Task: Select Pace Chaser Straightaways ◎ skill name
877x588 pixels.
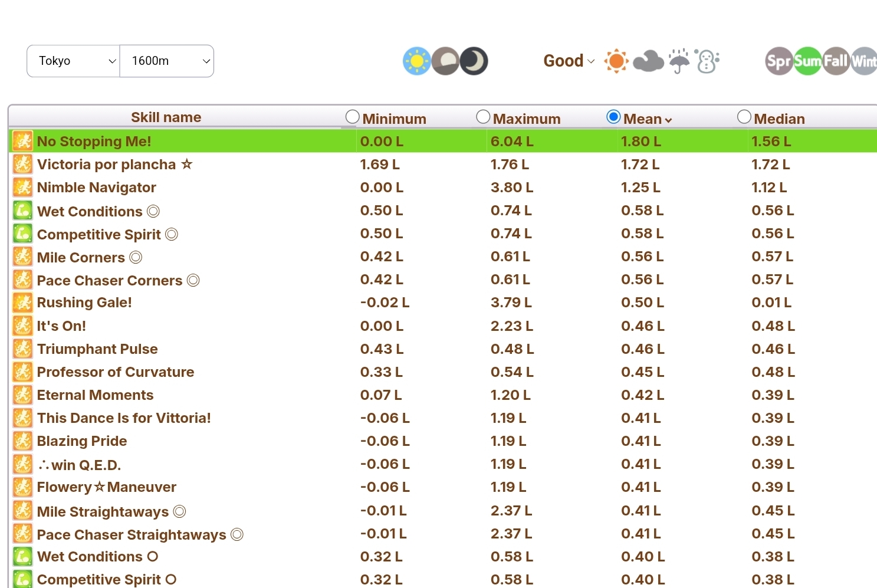Action: [140, 534]
